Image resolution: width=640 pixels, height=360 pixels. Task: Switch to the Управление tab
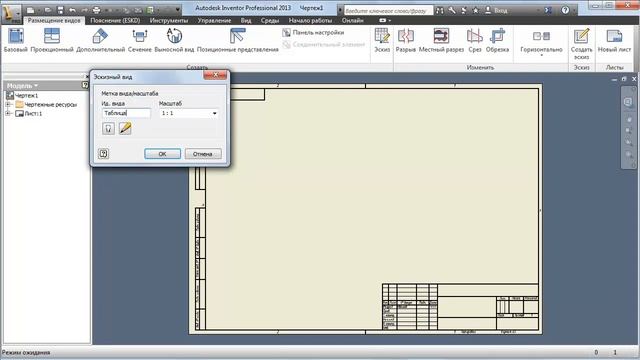pos(214,20)
